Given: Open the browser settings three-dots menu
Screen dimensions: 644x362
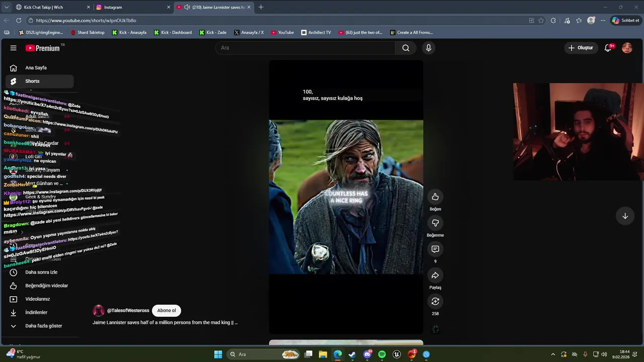Looking at the screenshot, I should click(x=603, y=21).
